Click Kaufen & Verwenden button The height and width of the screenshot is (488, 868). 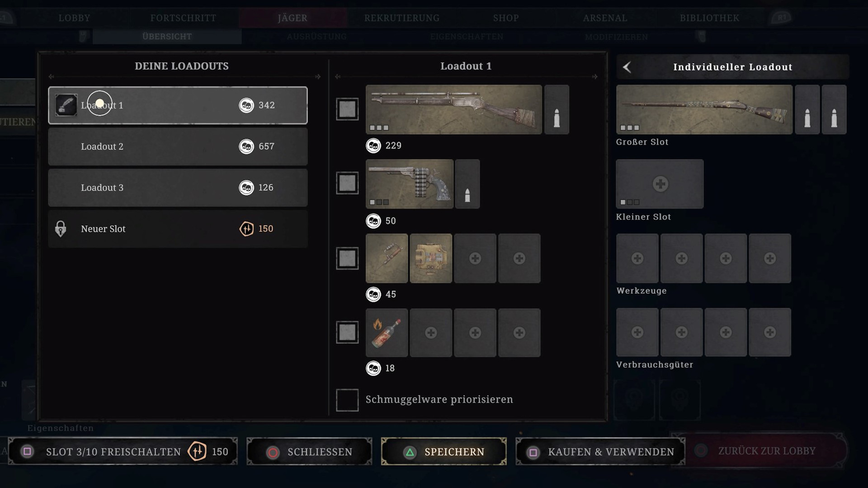coord(600,451)
